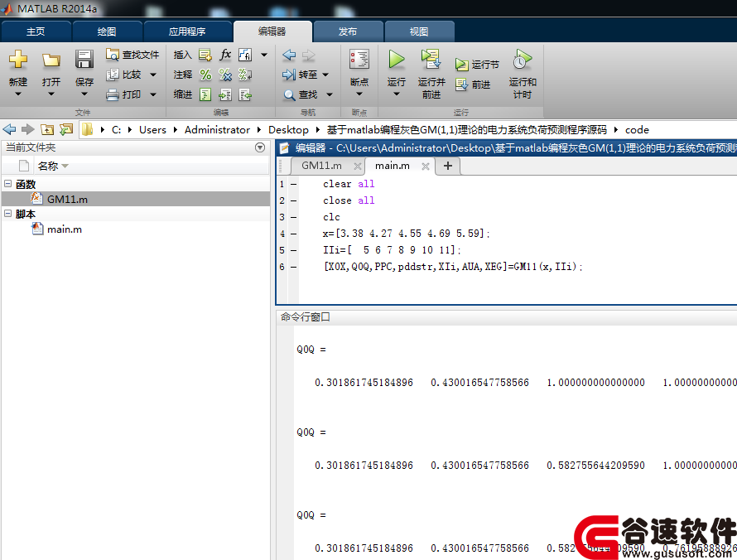The height and width of the screenshot is (560, 737).
Task: Click the New file plus icon
Action: click(18, 60)
